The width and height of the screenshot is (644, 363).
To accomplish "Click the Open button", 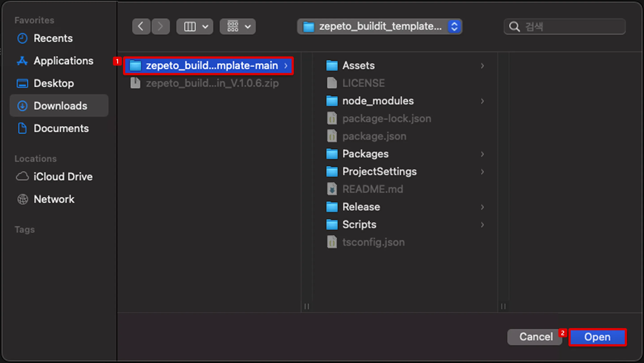I will [597, 337].
